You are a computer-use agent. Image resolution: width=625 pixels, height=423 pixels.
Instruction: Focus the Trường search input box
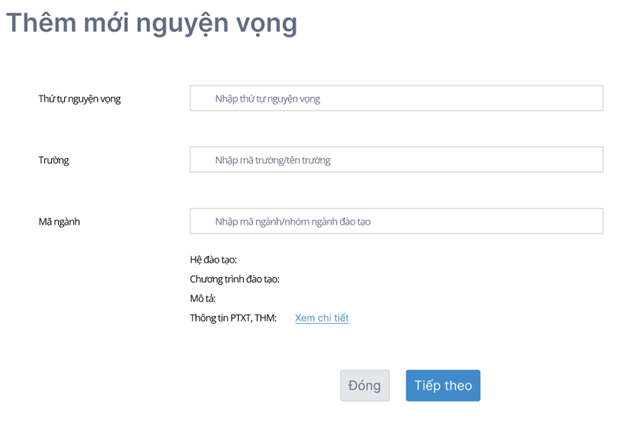tap(396, 159)
